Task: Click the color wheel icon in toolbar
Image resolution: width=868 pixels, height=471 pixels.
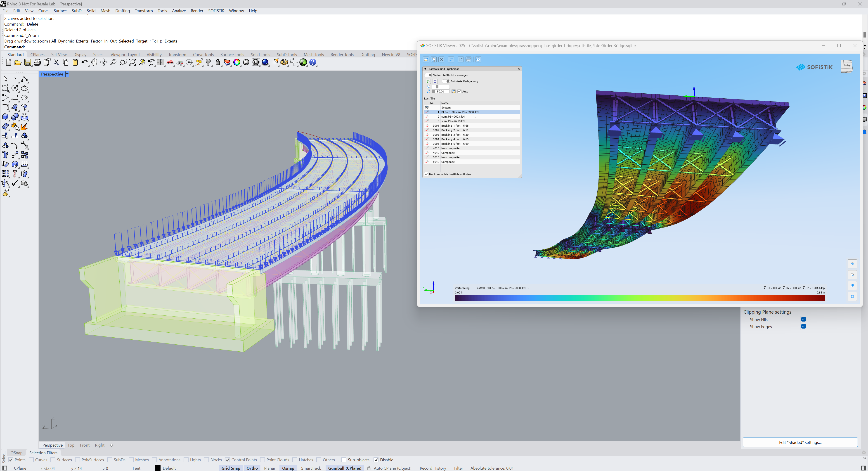Action: tap(237, 63)
